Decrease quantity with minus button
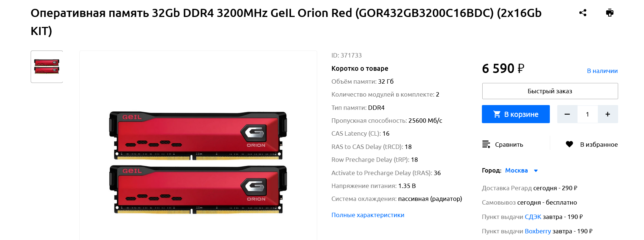The width and height of the screenshot is (644, 240). point(567,114)
